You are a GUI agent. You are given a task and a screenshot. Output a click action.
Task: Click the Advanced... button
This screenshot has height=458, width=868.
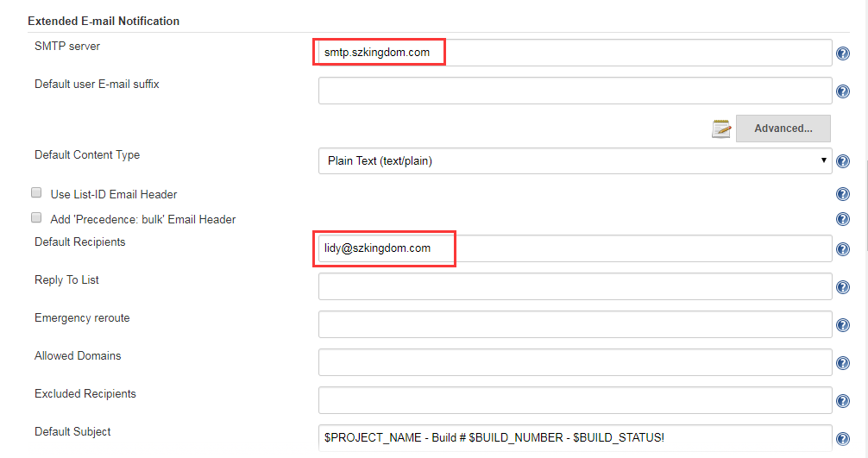pos(783,129)
